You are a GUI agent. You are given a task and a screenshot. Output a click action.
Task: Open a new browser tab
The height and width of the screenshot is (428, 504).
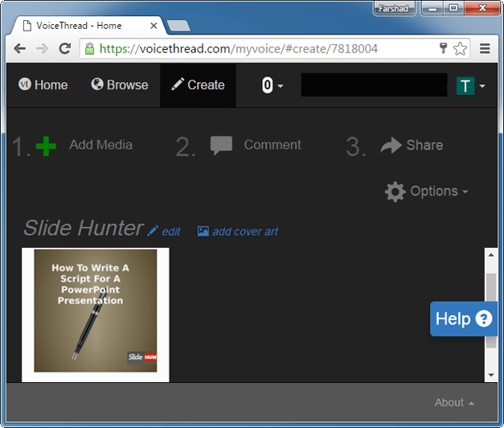click(178, 26)
